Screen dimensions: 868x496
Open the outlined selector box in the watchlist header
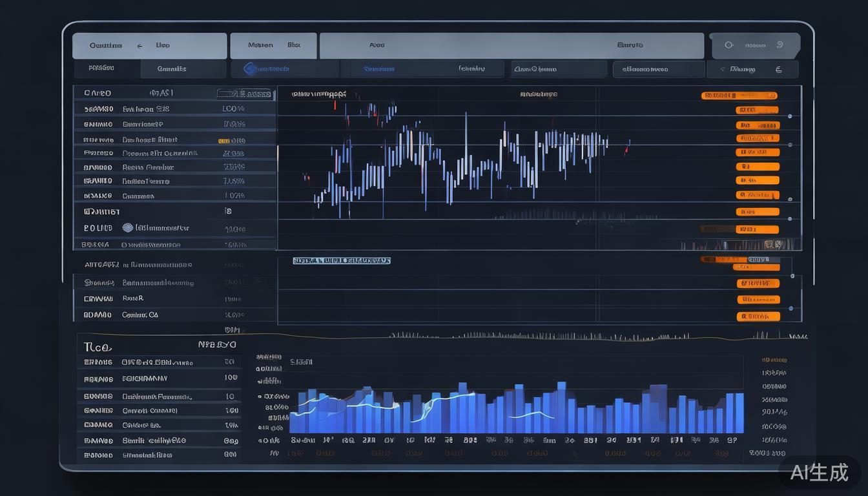243,94
